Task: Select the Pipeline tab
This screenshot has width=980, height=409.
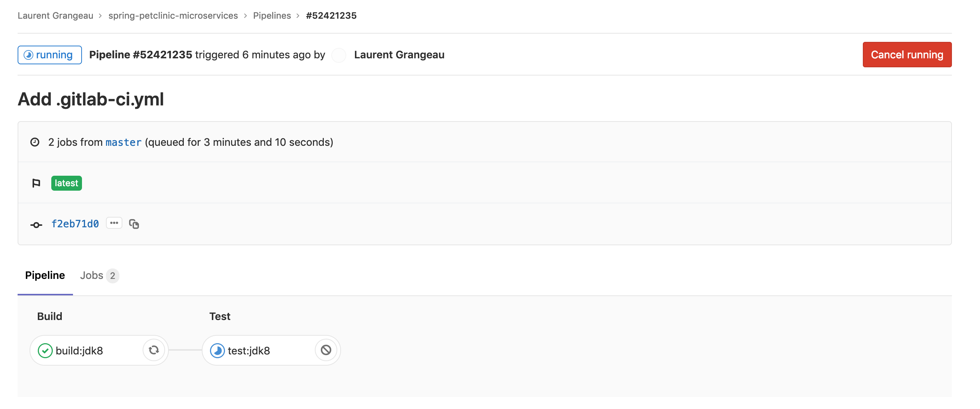Action: click(45, 275)
